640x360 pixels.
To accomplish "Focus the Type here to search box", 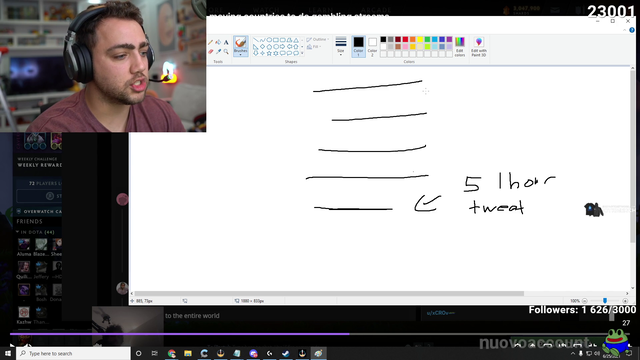I will [73, 353].
